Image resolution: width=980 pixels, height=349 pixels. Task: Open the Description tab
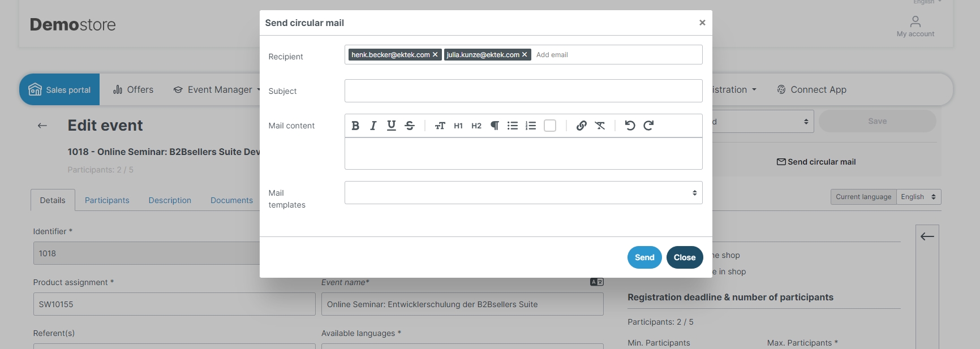tap(170, 200)
